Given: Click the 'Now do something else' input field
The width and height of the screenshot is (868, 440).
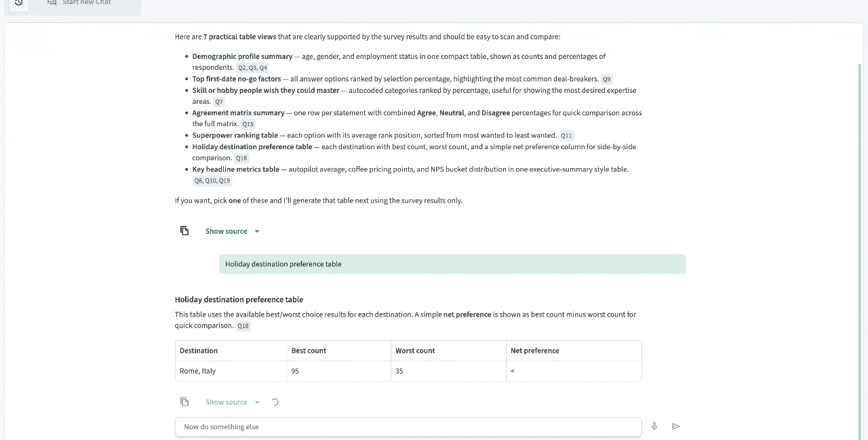Looking at the screenshot, I should (407, 426).
